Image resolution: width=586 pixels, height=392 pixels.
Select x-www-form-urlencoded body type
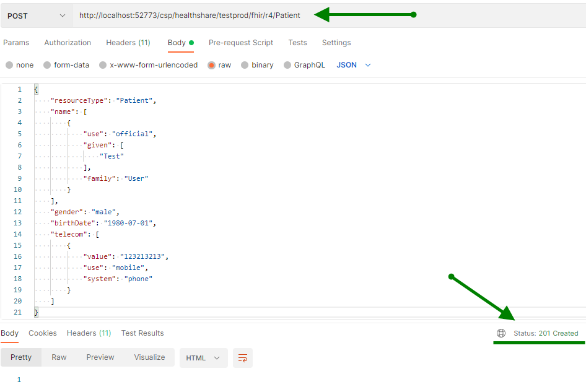pos(103,65)
